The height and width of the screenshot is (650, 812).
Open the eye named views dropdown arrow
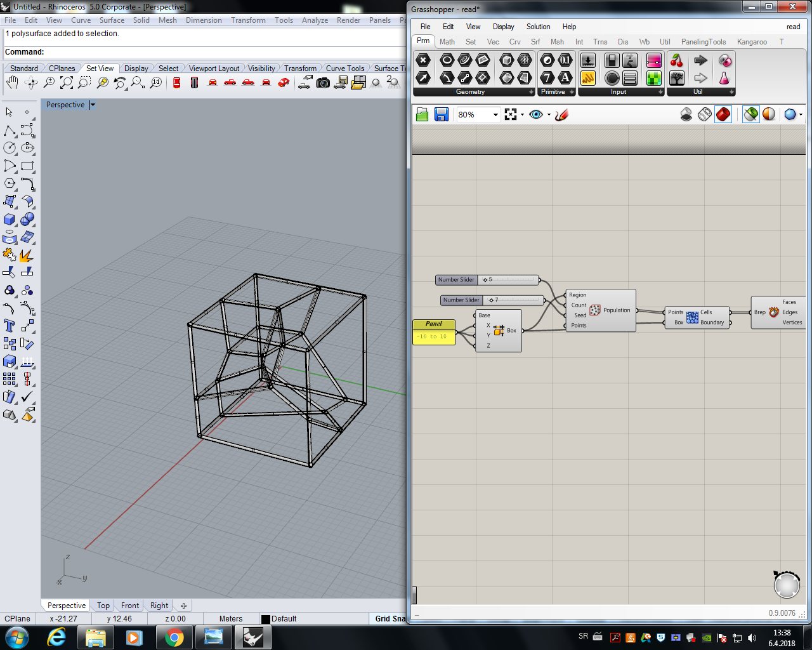pyautogui.click(x=549, y=115)
